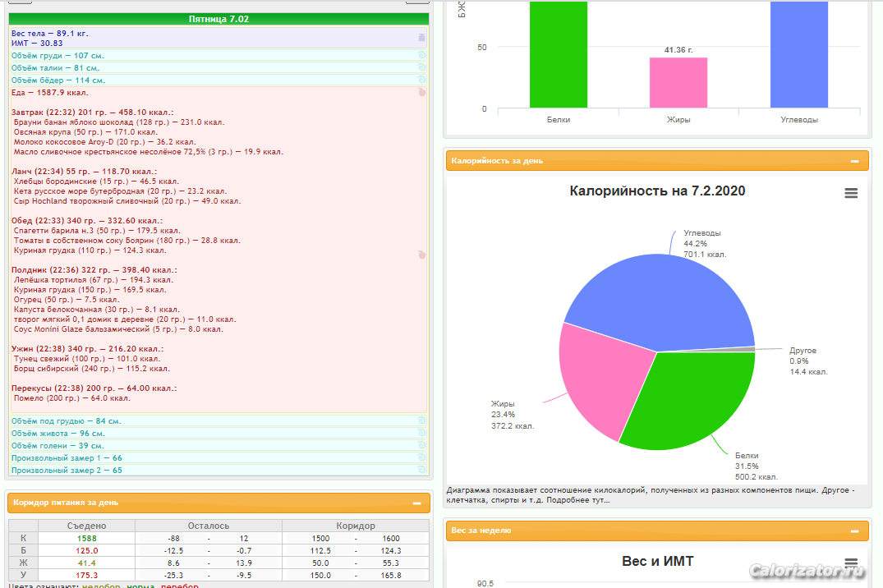The width and height of the screenshot is (883, 588).
Task: Collapse the Вес за неделю panel
Action: coord(854,531)
